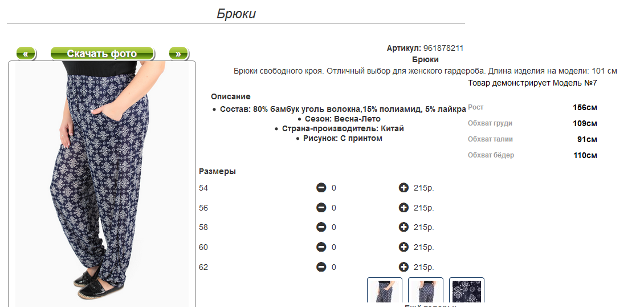This screenshot has height=307, width=644.
Task: Decrease quantity for size 56
Action: coord(321,208)
